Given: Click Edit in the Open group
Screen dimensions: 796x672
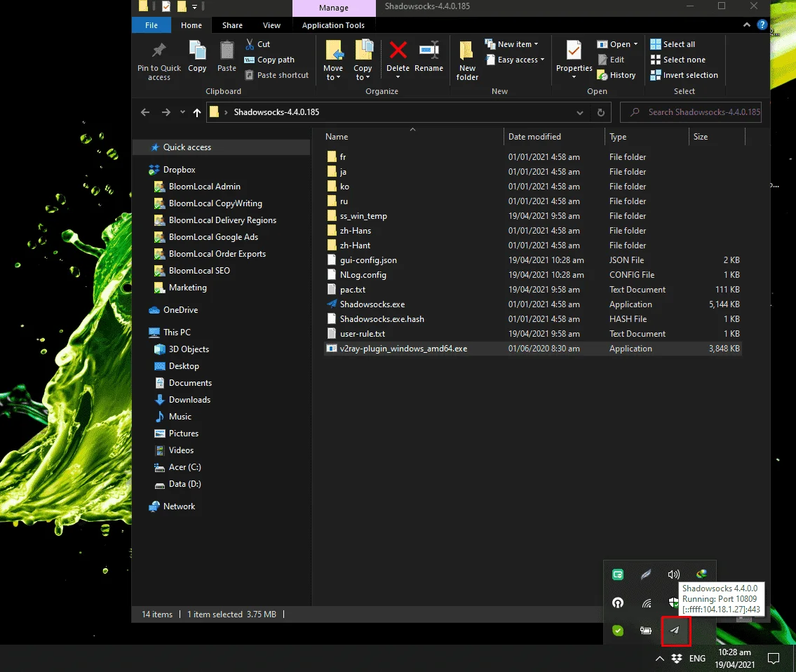Looking at the screenshot, I should [611, 60].
